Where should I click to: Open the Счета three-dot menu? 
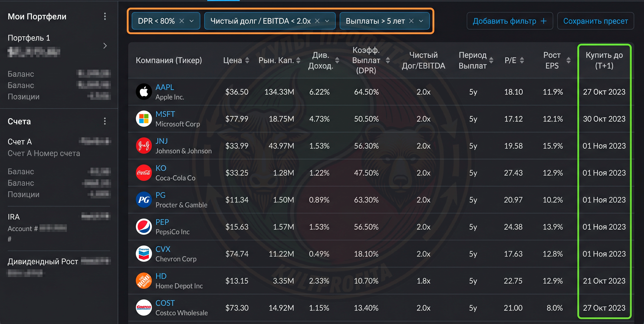point(105,121)
